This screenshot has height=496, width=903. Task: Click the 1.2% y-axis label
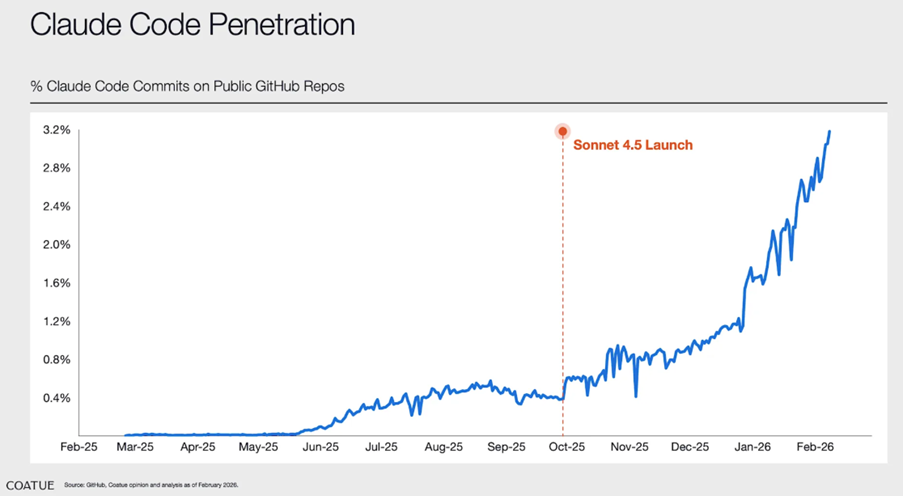56,321
